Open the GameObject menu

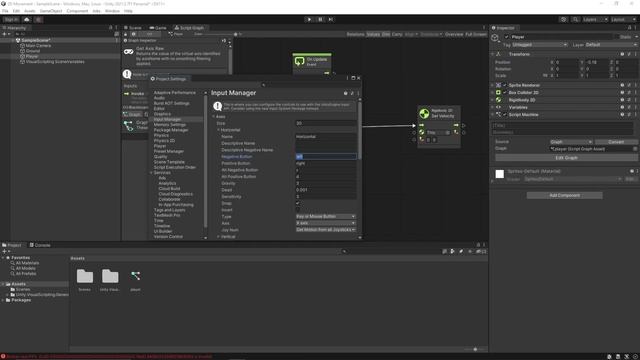click(x=51, y=11)
